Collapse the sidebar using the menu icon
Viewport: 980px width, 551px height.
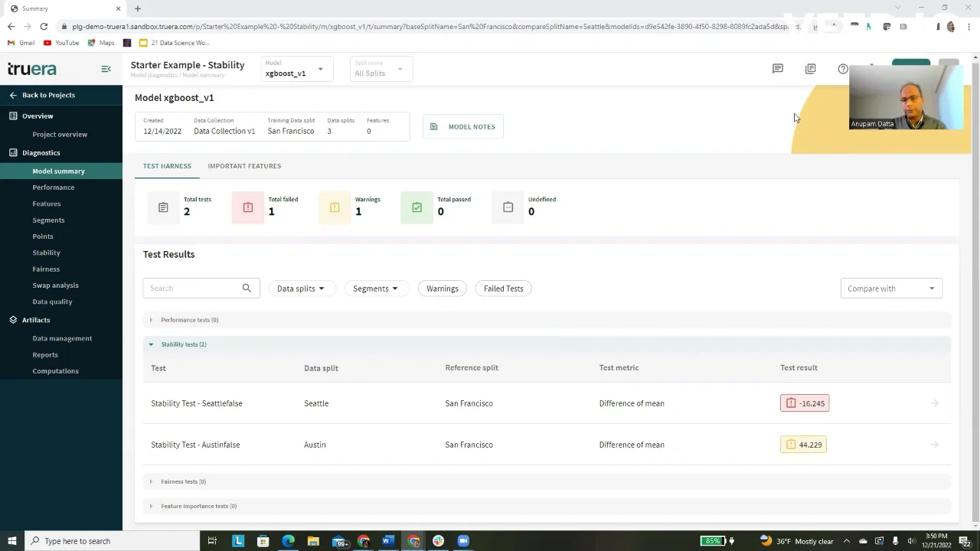(x=106, y=69)
